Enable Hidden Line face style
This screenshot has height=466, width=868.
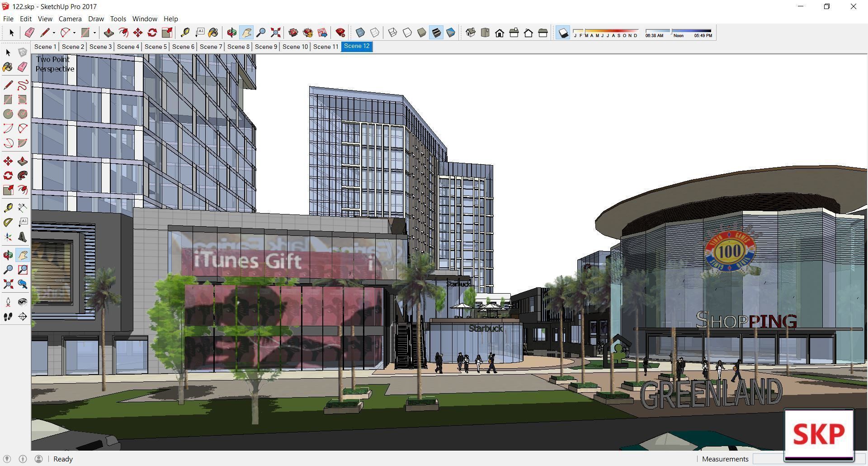407,33
